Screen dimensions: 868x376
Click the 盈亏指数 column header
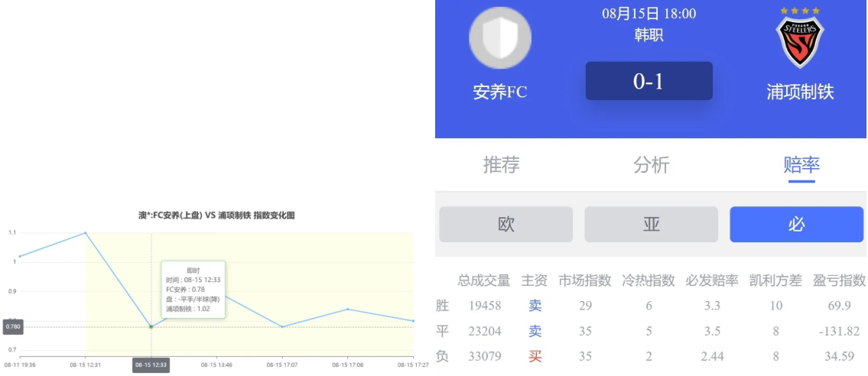[x=839, y=280]
